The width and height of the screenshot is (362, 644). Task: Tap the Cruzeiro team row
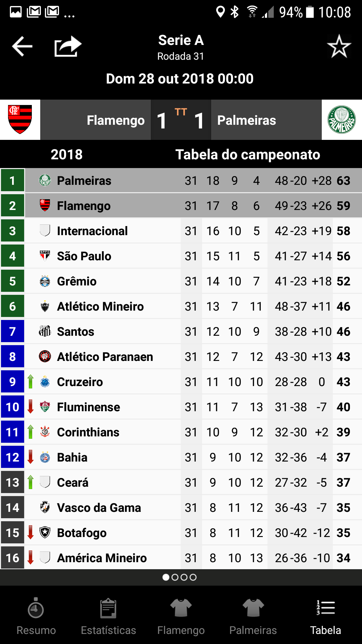(181, 382)
